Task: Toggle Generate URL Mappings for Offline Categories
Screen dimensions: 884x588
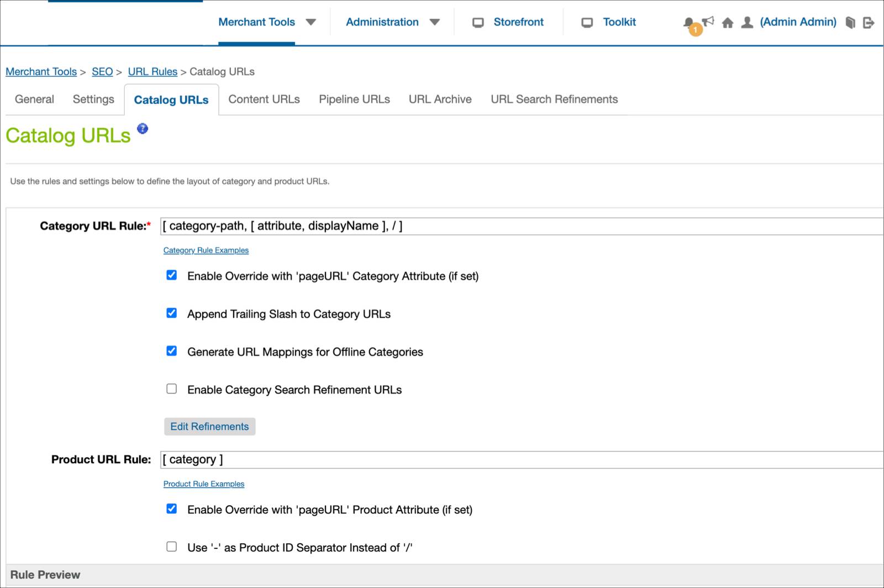Action: (172, 351)
